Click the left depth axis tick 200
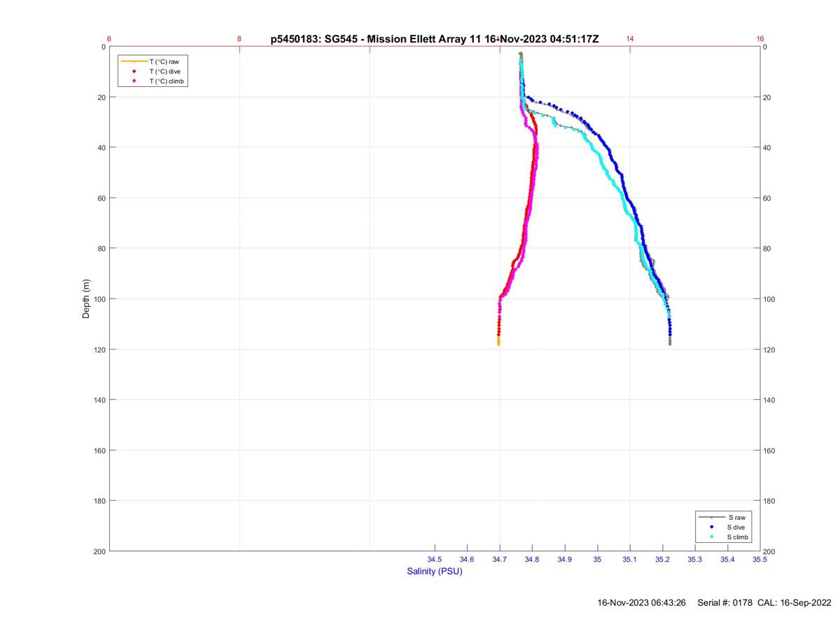 [x=99, y=551]
